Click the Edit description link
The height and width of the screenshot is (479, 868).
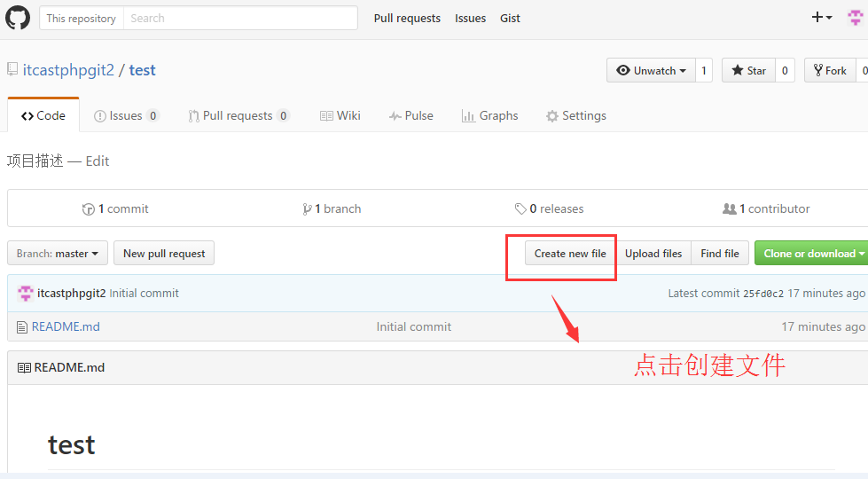pos(98,161)
